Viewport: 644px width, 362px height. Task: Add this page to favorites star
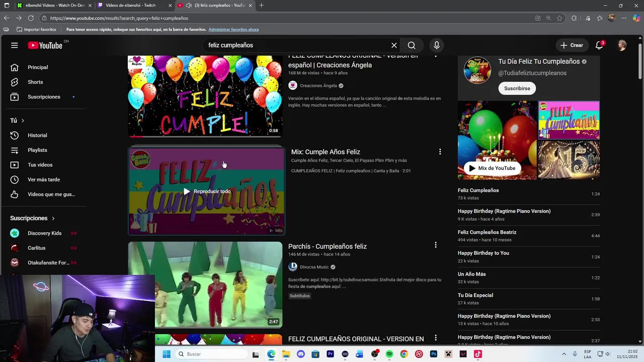(559, 18)
